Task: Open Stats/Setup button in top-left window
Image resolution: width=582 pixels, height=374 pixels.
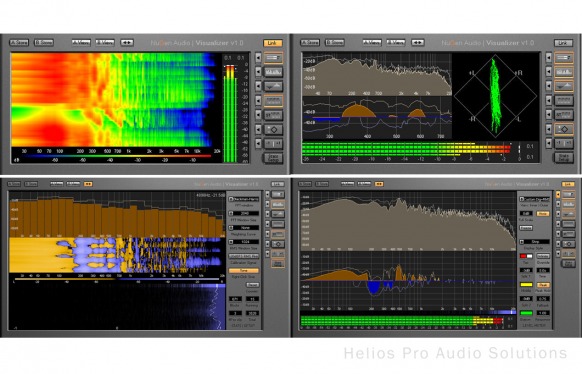Action: point(273,158)
